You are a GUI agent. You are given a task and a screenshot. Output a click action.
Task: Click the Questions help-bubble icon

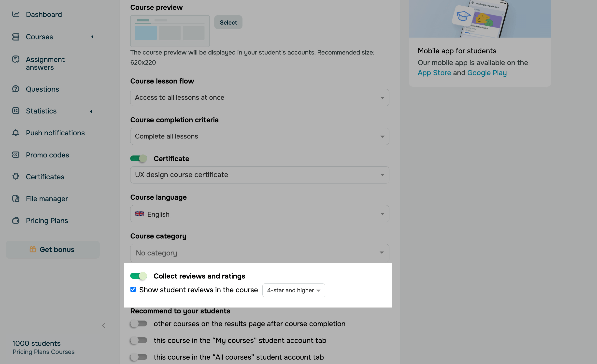(x=16, y=89)
